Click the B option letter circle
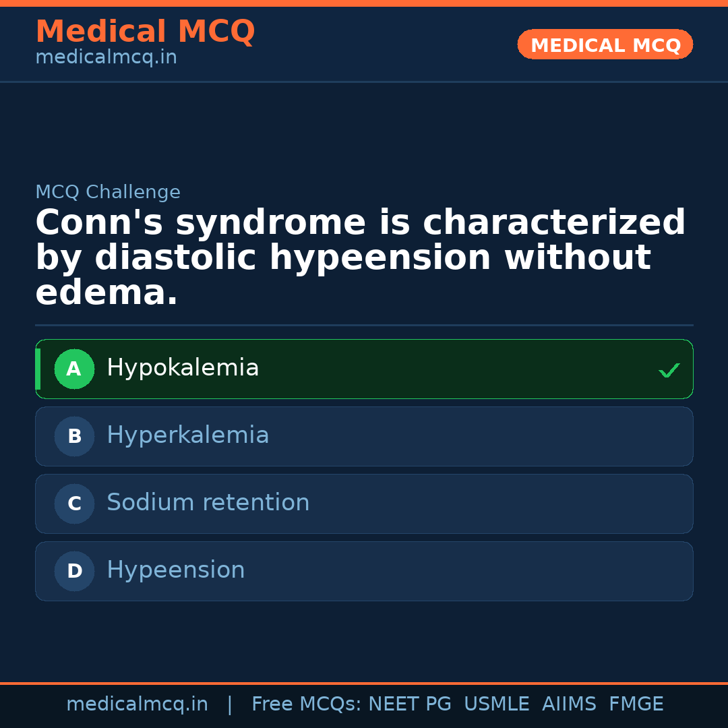 [x=74, y=436]
